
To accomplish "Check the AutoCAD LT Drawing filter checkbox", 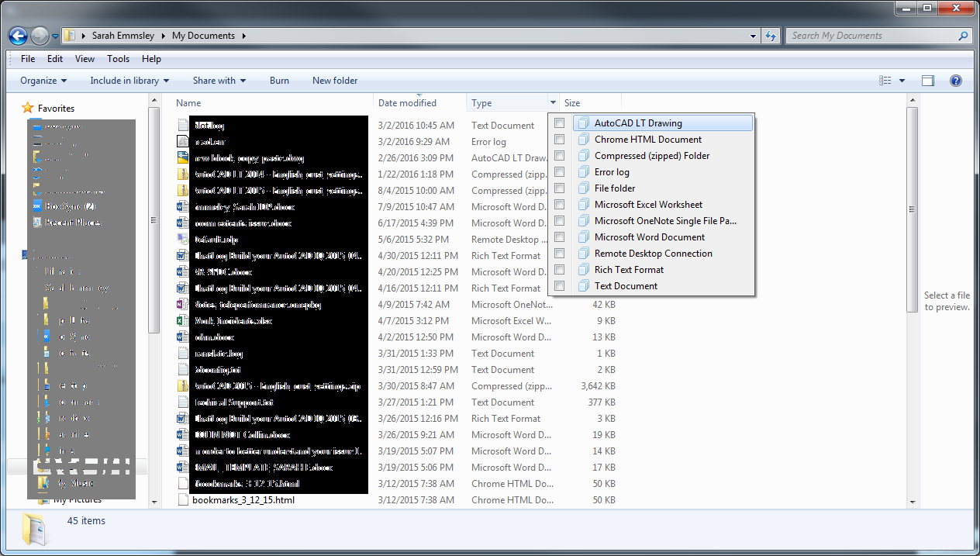I will pyautogui.click(x=559, y=123).
